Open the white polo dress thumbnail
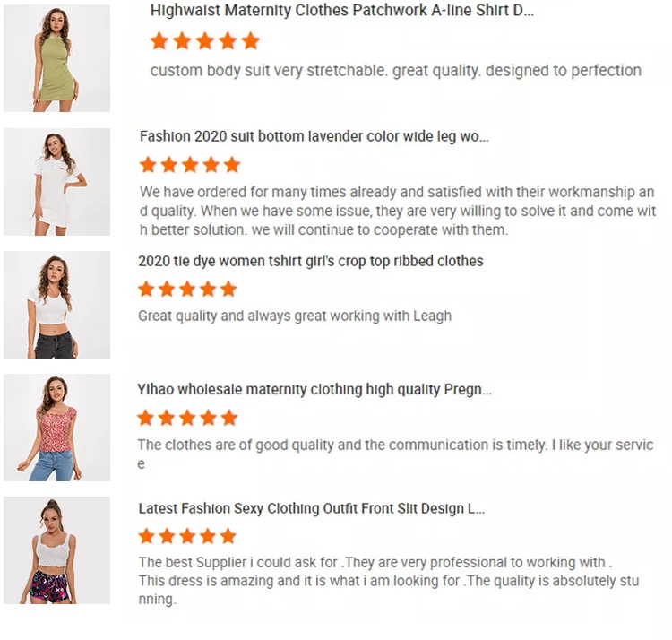 pyautogui.click(x=56, y=182)
